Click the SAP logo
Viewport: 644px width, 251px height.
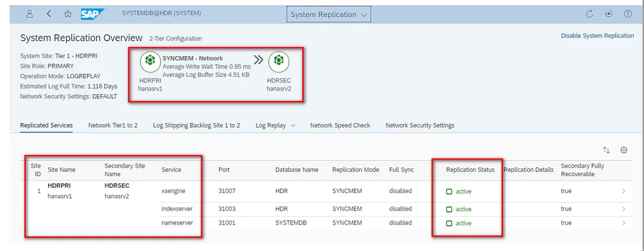(93, 14)
